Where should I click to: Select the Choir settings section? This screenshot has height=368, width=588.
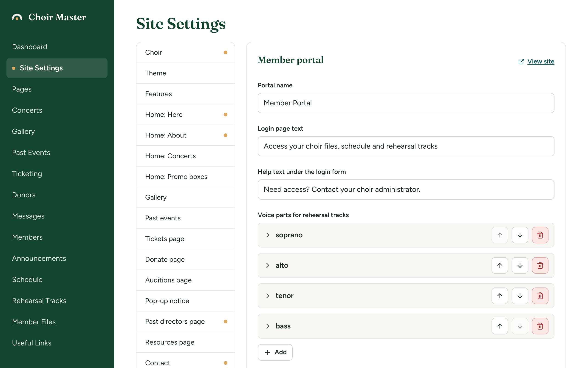(185, 52)
